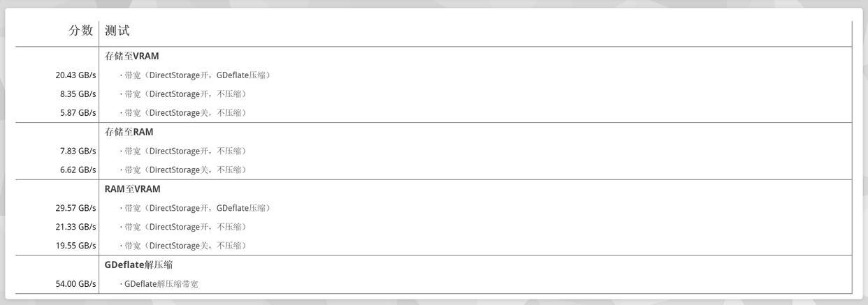Click the 分数 column header
The height and width of the screenshot is (305, 868).
click(80, 31)
